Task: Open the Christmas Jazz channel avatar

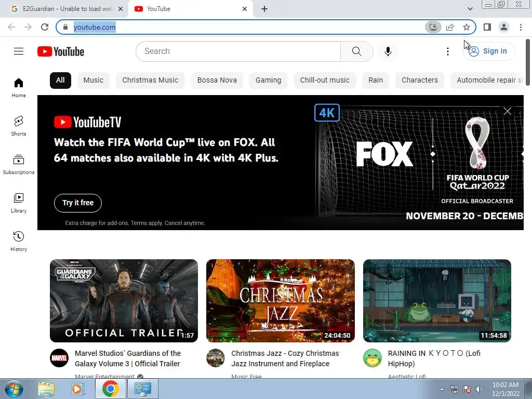Action: (216, 358)
